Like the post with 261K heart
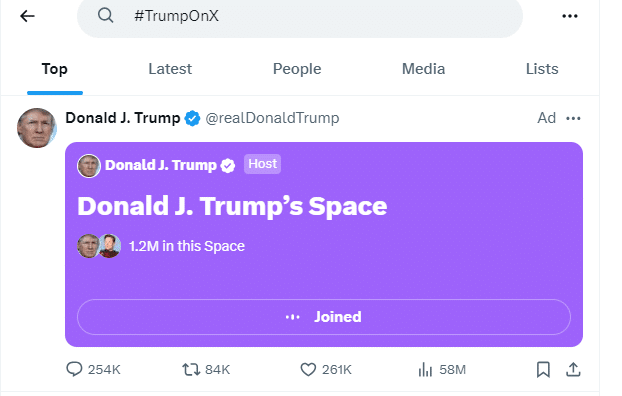This screenshot has height=396, width=622. coord(308,369)
